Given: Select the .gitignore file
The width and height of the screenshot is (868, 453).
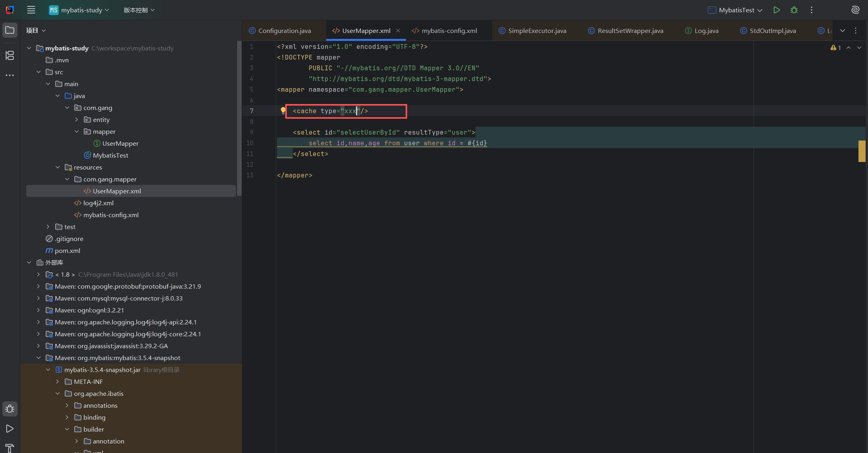Looking at the screenshot, I should (x=65, y=239).
